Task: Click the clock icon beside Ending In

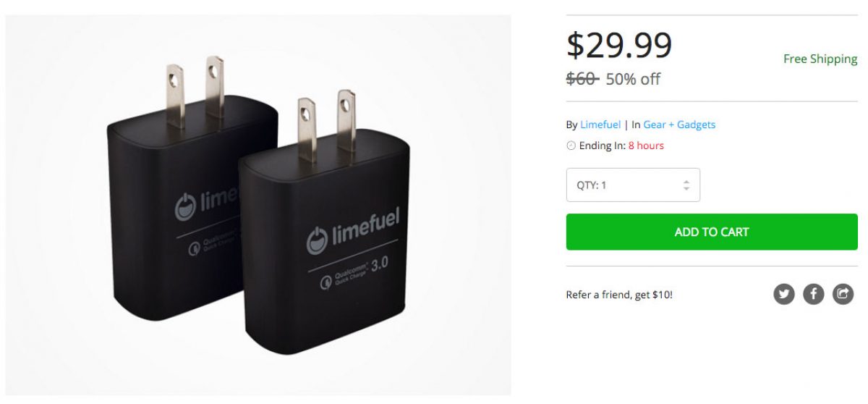Action: pyautogui.click(x=571, y=146)
